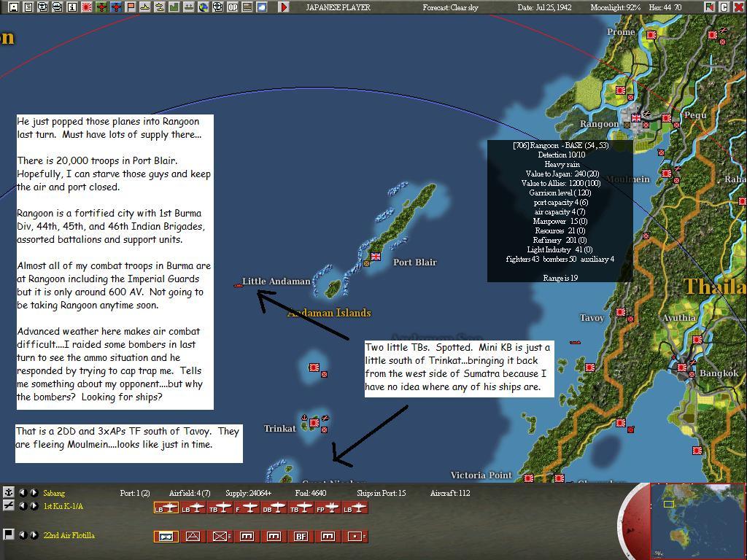Click the rising sun Japanese flag icon
This screenshot has width=747, height=560.
pyautogui.click(x=87, y=7)
